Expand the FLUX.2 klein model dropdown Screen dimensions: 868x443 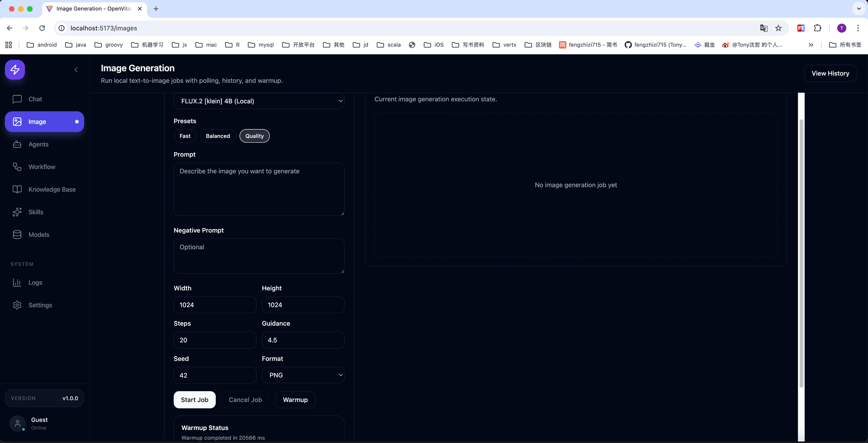pyautogui.click(x=259, y=101)
